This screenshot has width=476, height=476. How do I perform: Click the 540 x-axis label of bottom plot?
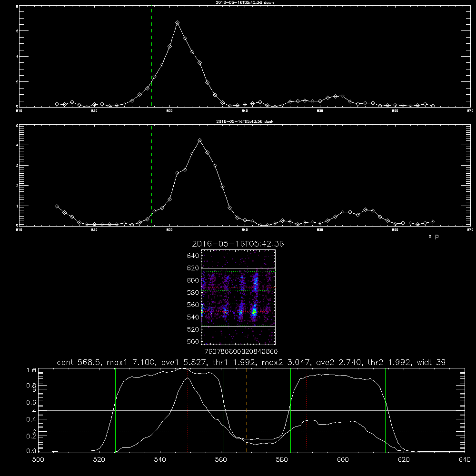[x=160, y=460]
